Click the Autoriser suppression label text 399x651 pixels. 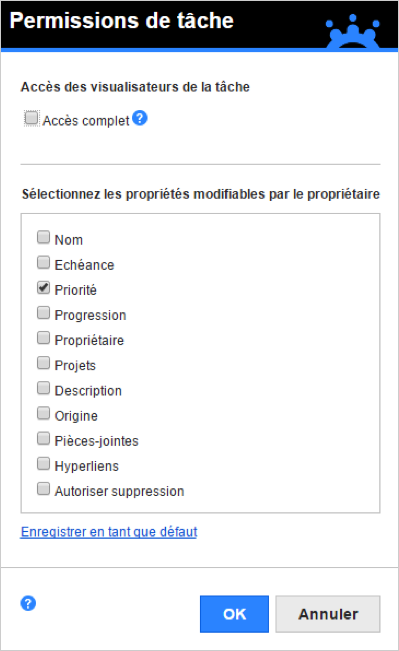pyautogui.click(x=120, y=491)
